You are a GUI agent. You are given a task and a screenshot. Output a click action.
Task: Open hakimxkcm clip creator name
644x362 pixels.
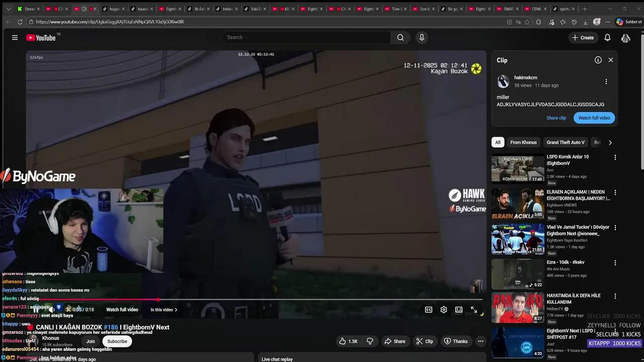(x=526, y=77)
